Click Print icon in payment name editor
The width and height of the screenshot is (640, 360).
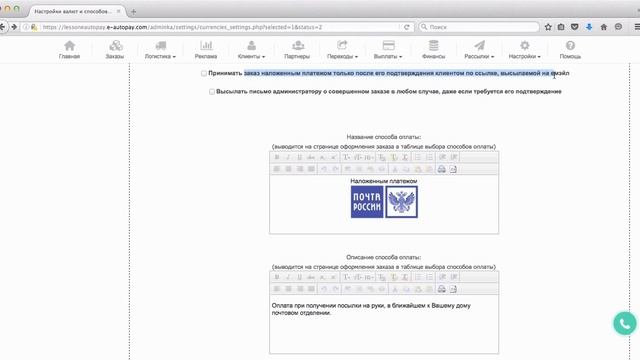pos(442,169)
